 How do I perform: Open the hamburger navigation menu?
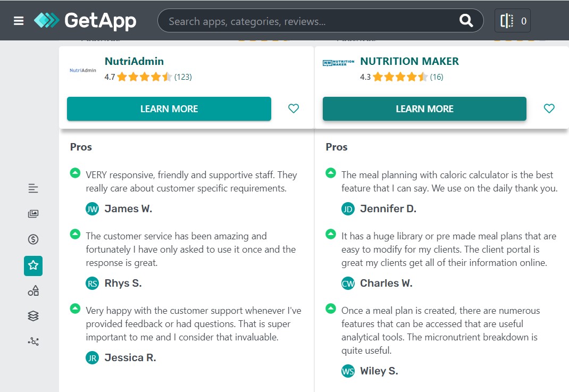coord(18,20)
